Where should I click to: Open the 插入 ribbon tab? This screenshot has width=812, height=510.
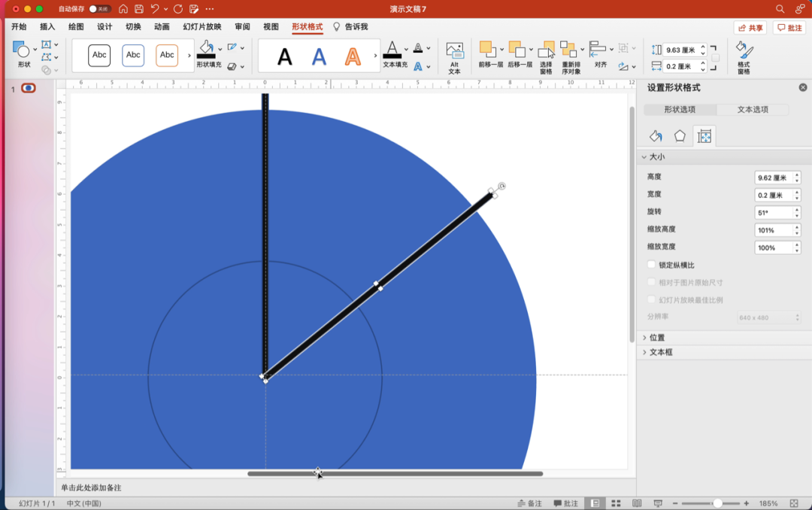pos(47,26)
